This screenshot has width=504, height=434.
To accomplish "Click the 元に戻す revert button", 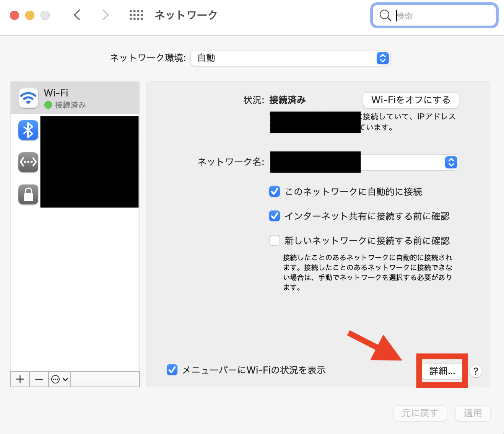I will click(x=420, y=413).
